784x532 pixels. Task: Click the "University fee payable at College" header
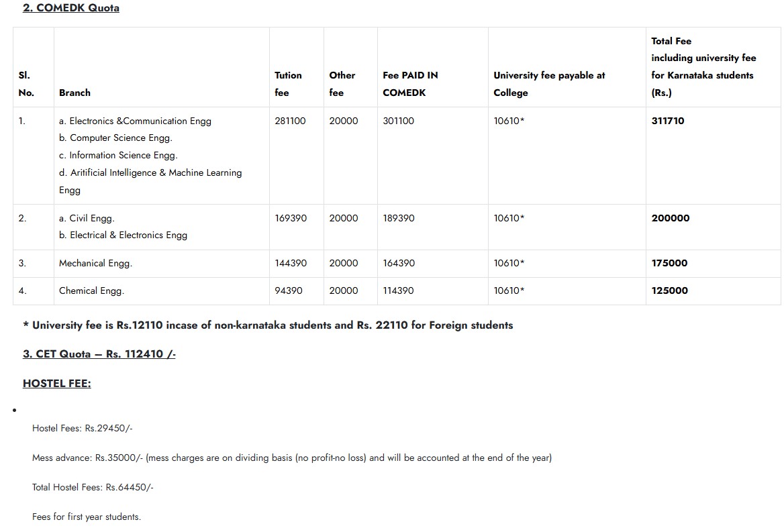pyautogui.click(x=548, y=84)
